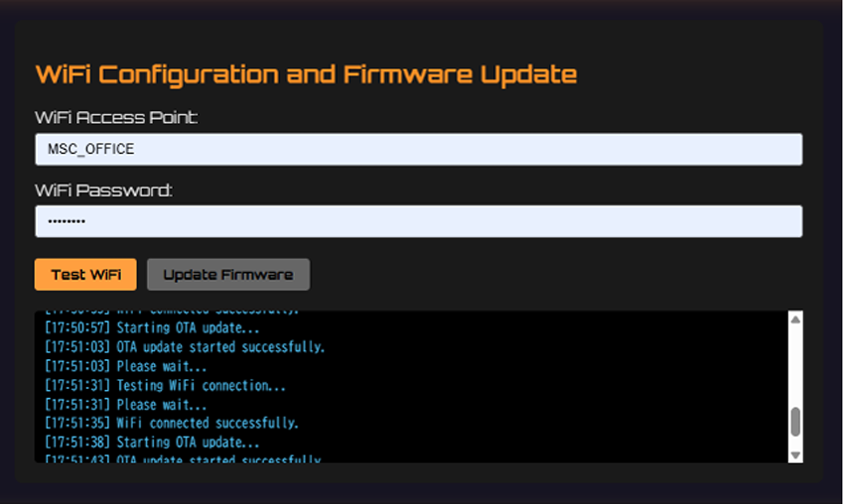The width and height of the screenshot is (844, 504).
Task: Start the update with Update Firmware button
Action: pyautogui.click(x=228, y=275)
